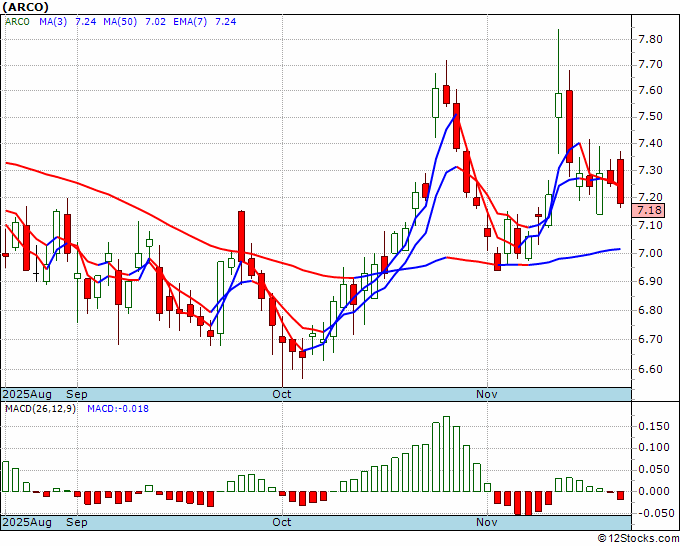680x546 pixels.
Task: Click the (ARCO) chart title
Action: pos(25,7)
